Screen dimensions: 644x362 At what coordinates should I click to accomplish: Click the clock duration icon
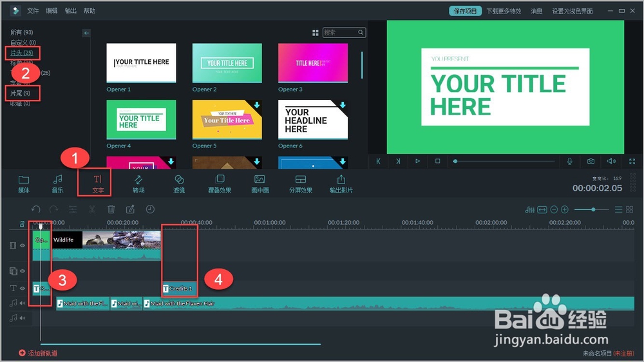pos(150,209)
